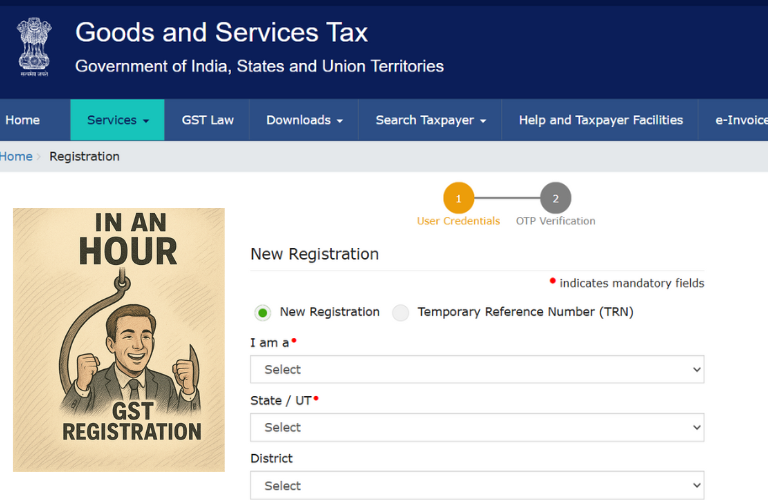Open the Home menu item
Image resolution: width=768 pixels, height=500 pixels.
point(23,120)
